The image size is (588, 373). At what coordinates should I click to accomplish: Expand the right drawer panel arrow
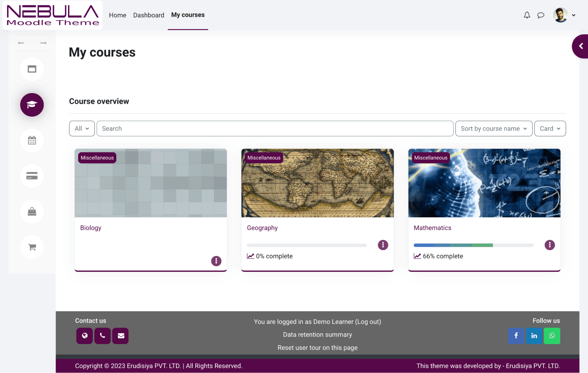tap(581, 46)
